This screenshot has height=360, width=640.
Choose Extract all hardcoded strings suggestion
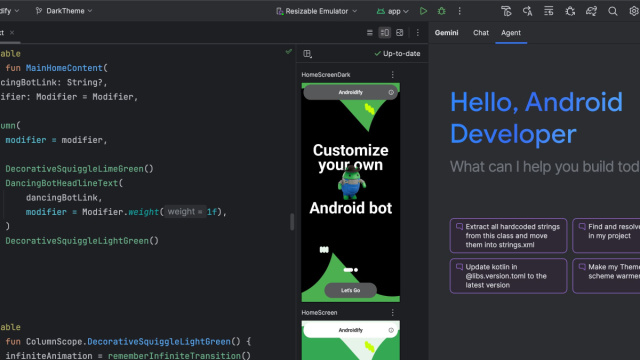click(509, 236)
